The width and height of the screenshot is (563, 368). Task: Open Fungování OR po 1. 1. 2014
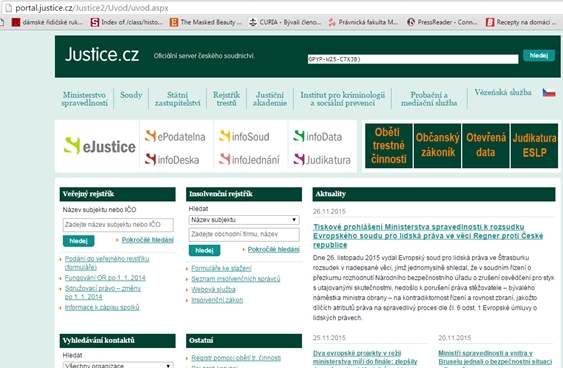tap(105, 278)
